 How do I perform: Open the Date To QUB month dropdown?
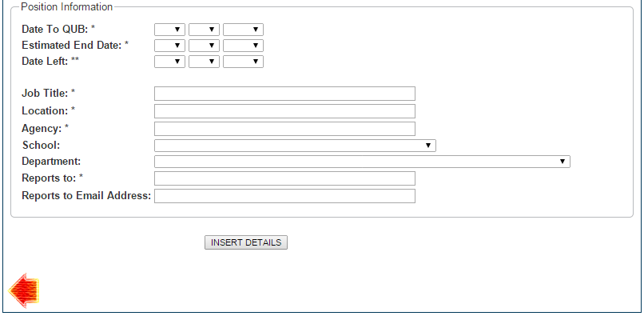tap(204, 30)
